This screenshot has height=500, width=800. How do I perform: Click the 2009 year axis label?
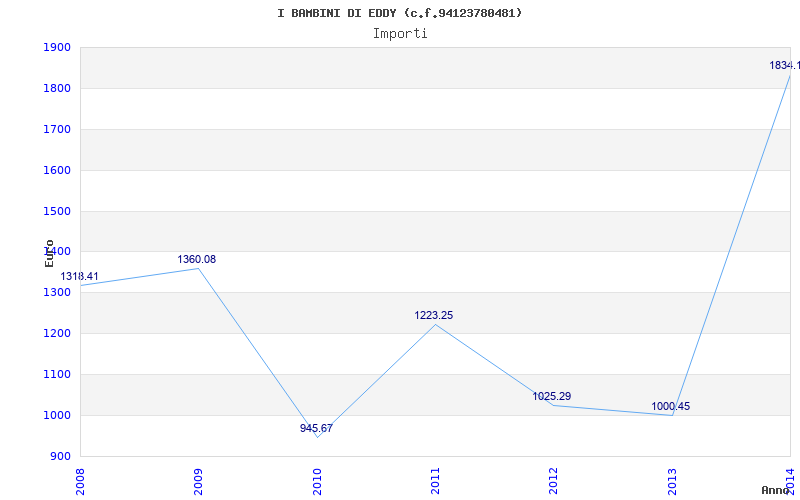pyautogui.click(x=198, y=481)
